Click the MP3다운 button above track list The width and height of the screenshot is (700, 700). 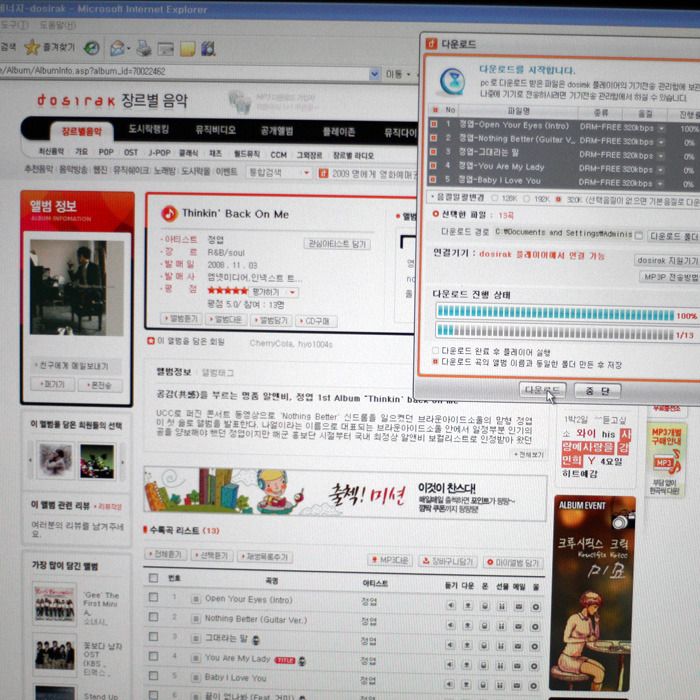(x=390, y=560)
